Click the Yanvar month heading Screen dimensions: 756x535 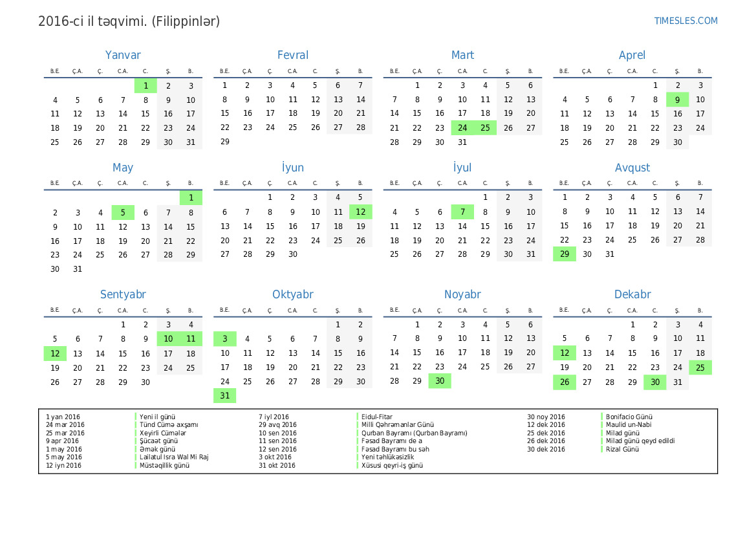pyautogui.click(x=123, y=56)
